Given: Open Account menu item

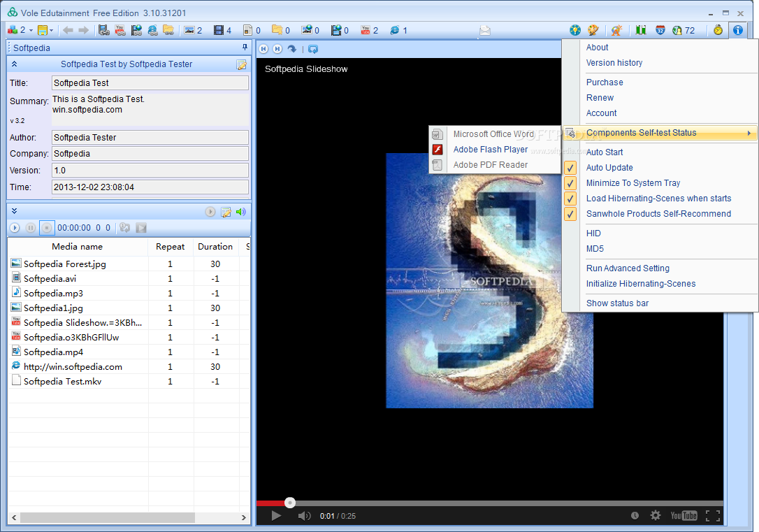Looking at the screenshot, I should [x=601, y=113].
